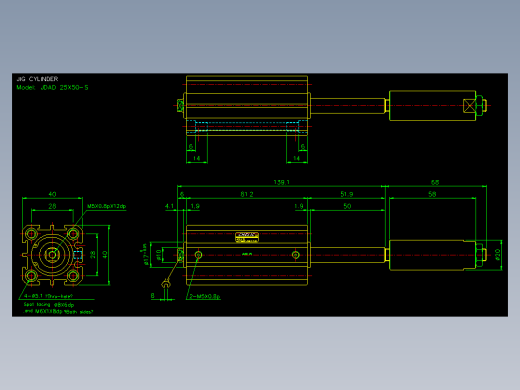Click the 139.1 overall length dimension
This screenshot has height=390, width=520.
coord(281,182)
